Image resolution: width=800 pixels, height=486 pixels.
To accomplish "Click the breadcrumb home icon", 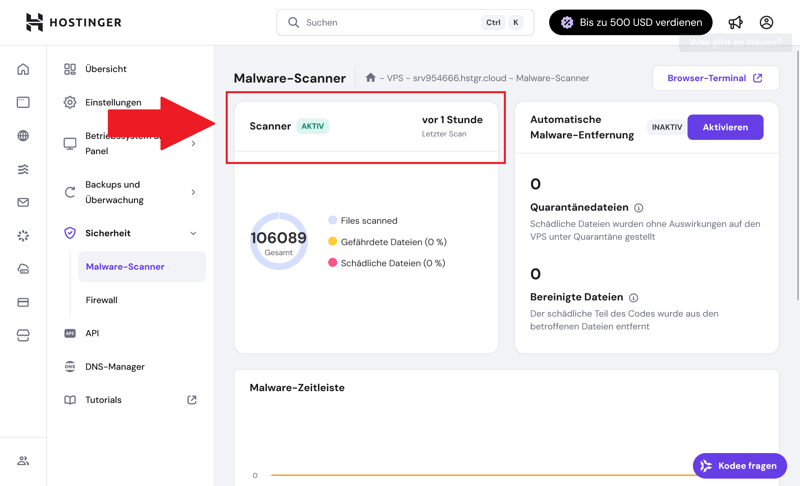I will tap(370, 78).
